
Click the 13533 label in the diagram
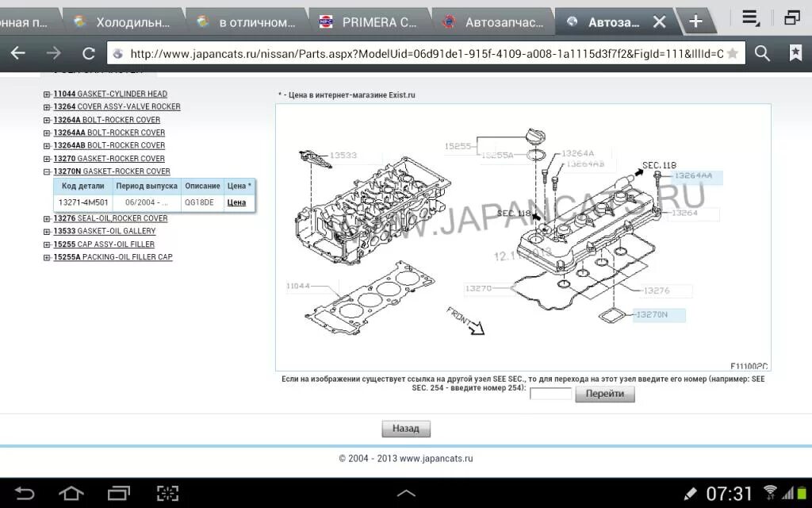pos(343,155)
